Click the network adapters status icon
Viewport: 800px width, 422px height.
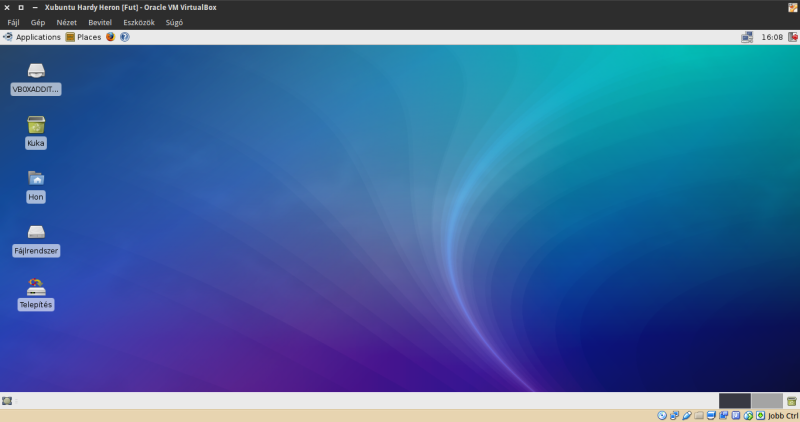(x=674, y=416)
